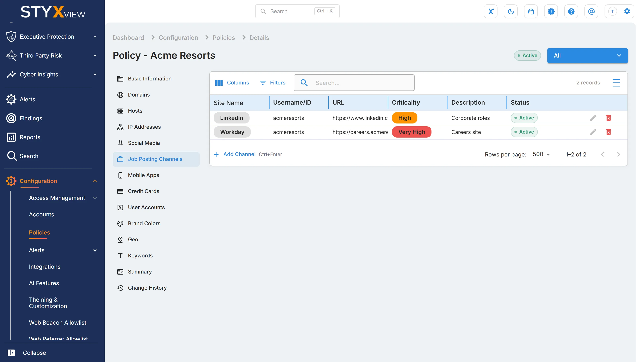Focus the global Search box
The image size is (644, 362).
click(297, 11)
